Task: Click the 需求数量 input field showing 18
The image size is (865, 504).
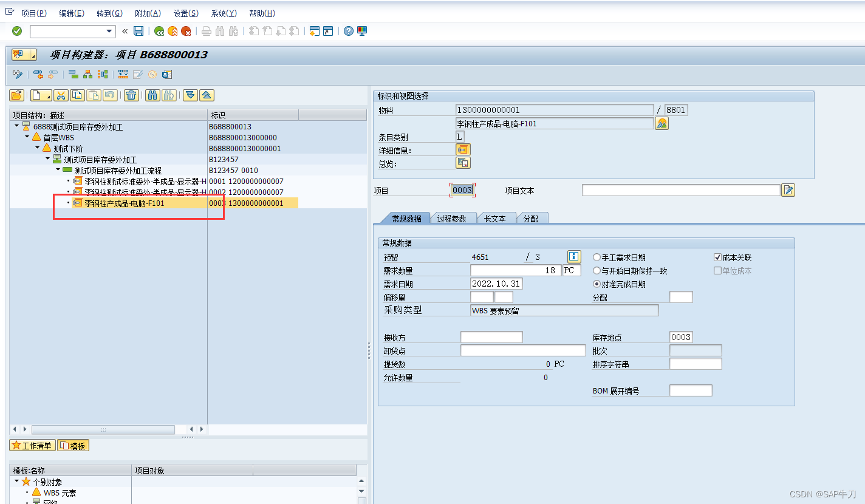Action: pos(516,271)
